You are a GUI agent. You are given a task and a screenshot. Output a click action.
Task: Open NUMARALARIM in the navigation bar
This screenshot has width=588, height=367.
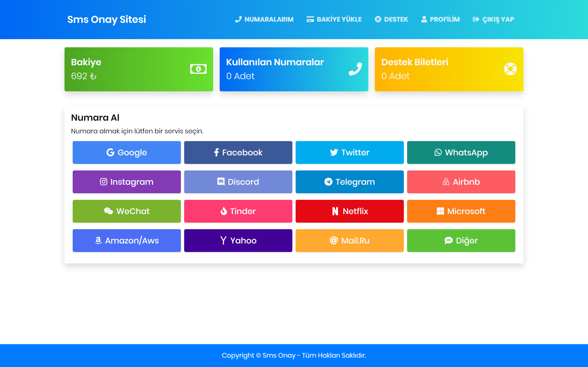coord(264,19)
